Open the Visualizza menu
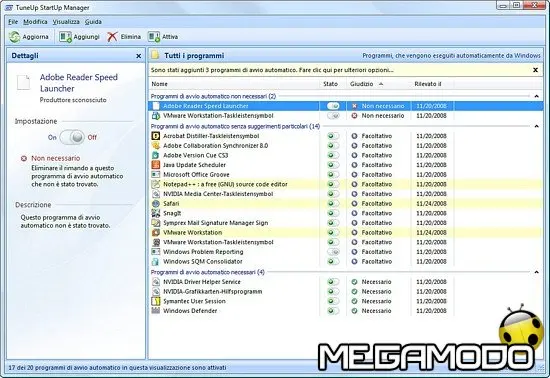 click(x=66, y=22)
